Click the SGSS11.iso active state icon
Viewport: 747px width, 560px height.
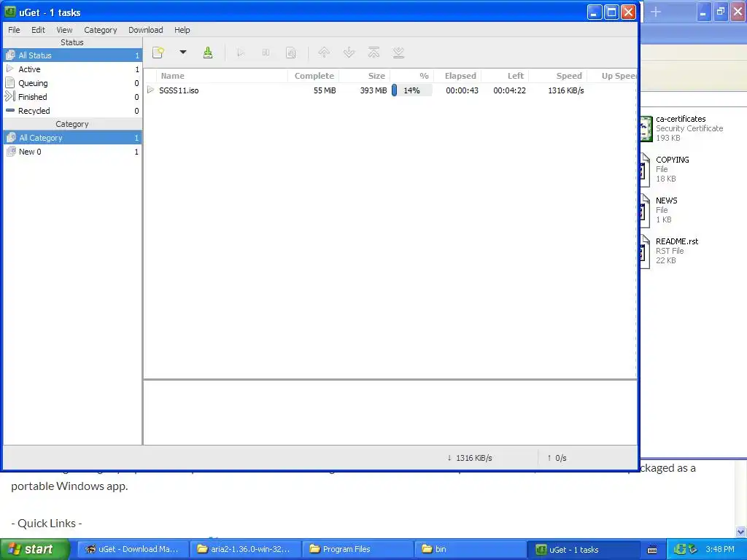(150, 90)
